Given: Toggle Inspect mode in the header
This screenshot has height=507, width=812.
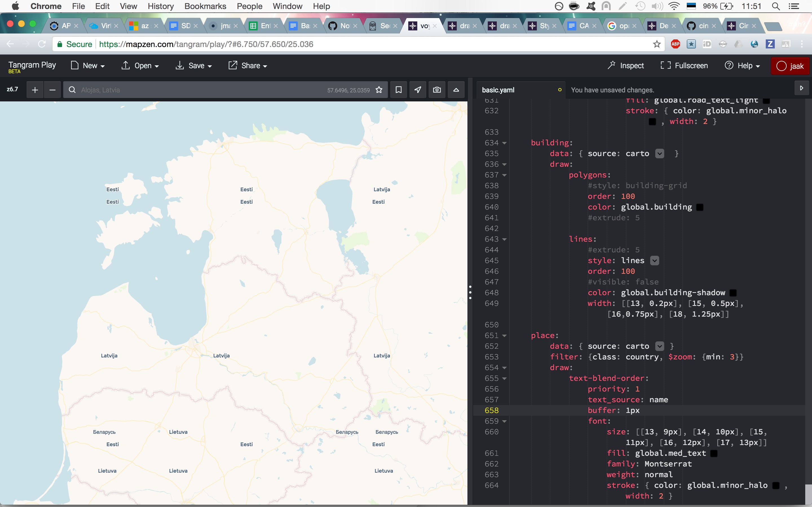Looking at the screenshot, I should pos(626,65).
